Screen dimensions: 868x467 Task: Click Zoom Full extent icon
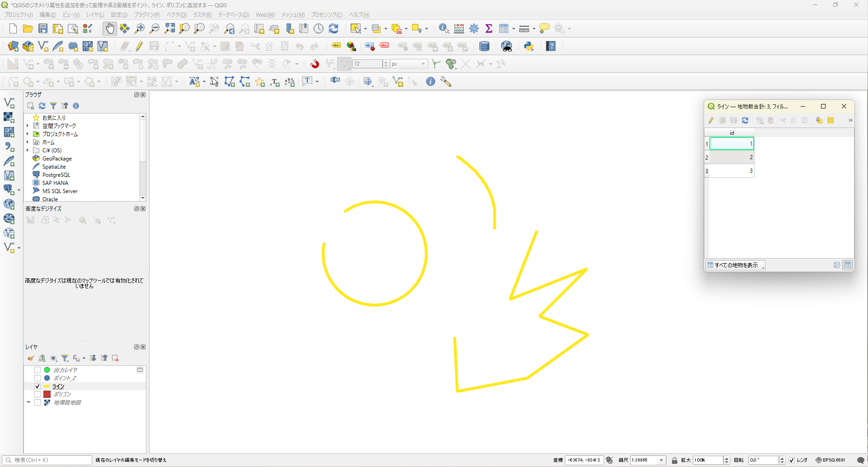point(169,28)
